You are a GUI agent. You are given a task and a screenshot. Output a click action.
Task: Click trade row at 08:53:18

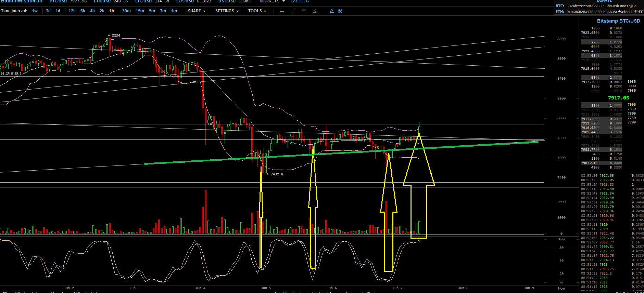click(612, 189)
